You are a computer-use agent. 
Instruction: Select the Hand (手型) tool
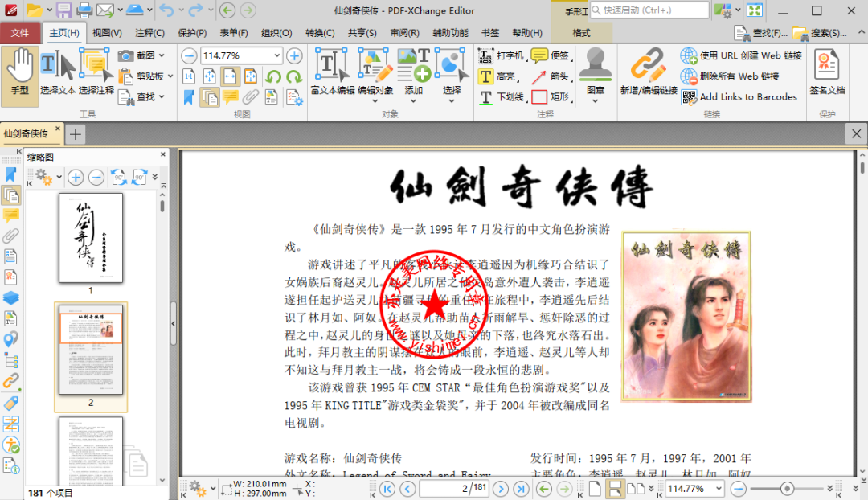tap(19, 76)
